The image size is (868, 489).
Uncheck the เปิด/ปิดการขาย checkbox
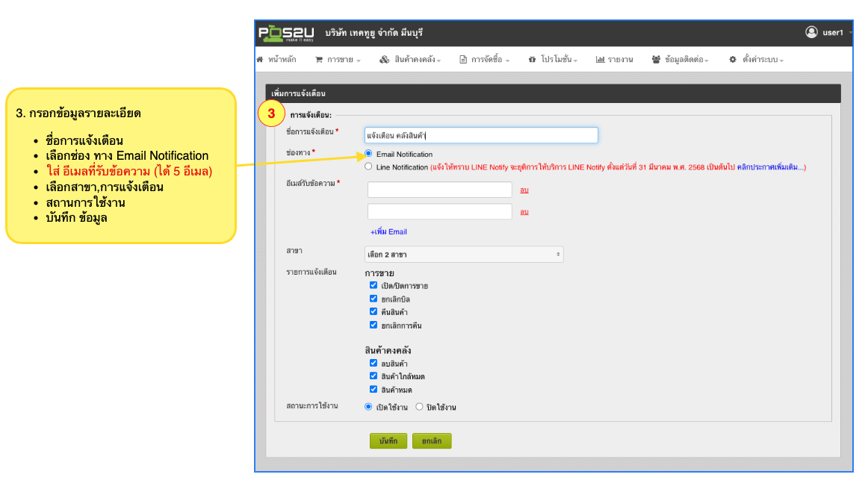373,285
